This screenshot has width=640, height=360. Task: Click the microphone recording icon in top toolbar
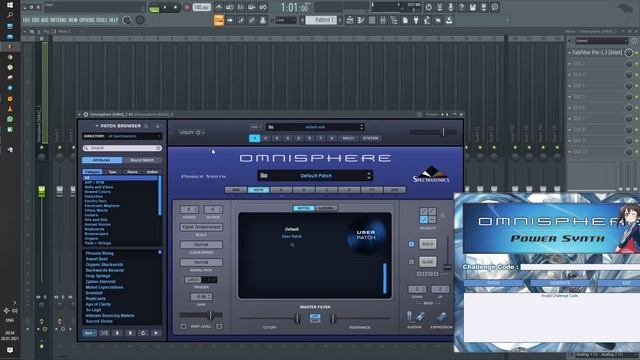click(450, 7)
